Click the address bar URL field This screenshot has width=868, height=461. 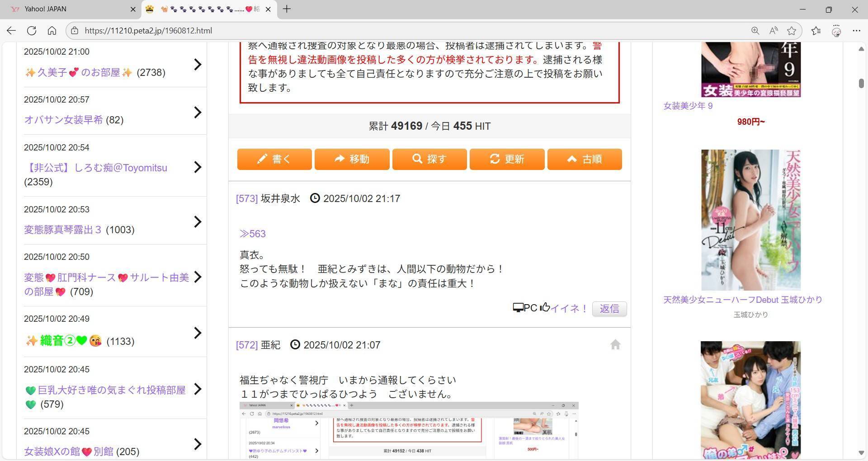point(362,31)
